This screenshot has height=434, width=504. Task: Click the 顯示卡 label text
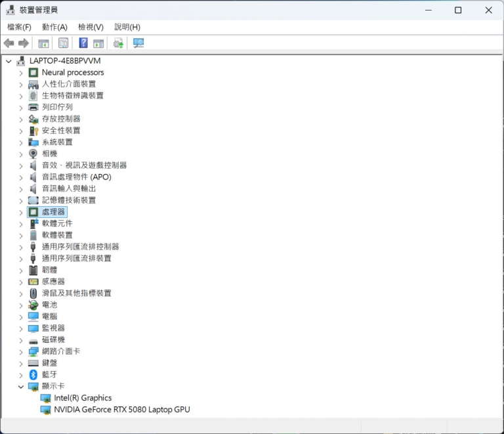pyautogui.click(x=53, y=386)
